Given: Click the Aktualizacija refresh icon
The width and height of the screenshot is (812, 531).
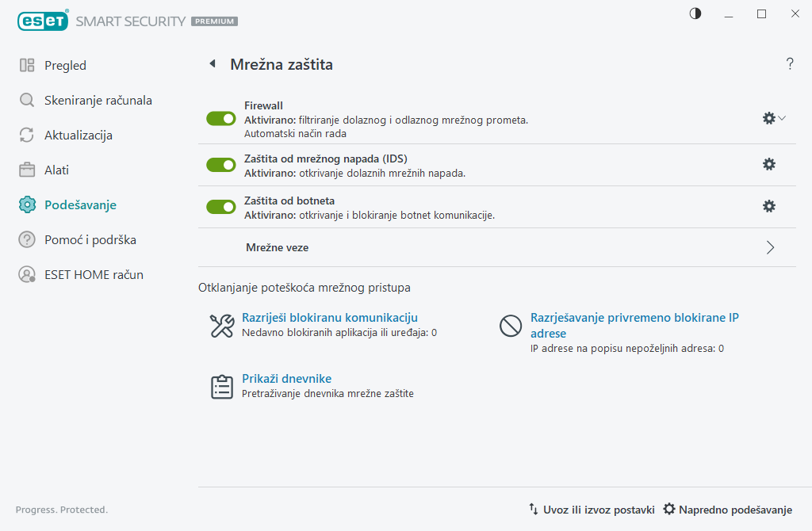Looking at the screenshot, I should [27, 136].
